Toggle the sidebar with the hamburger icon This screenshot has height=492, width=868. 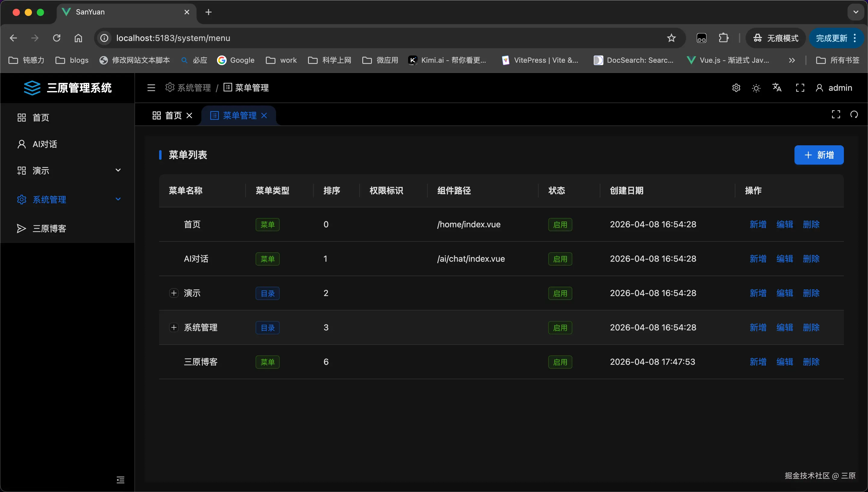(151, 87)
